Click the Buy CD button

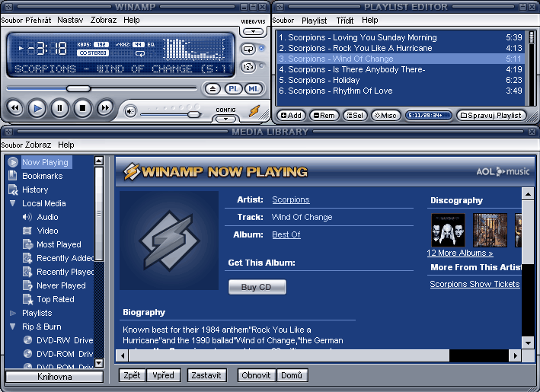257,287
